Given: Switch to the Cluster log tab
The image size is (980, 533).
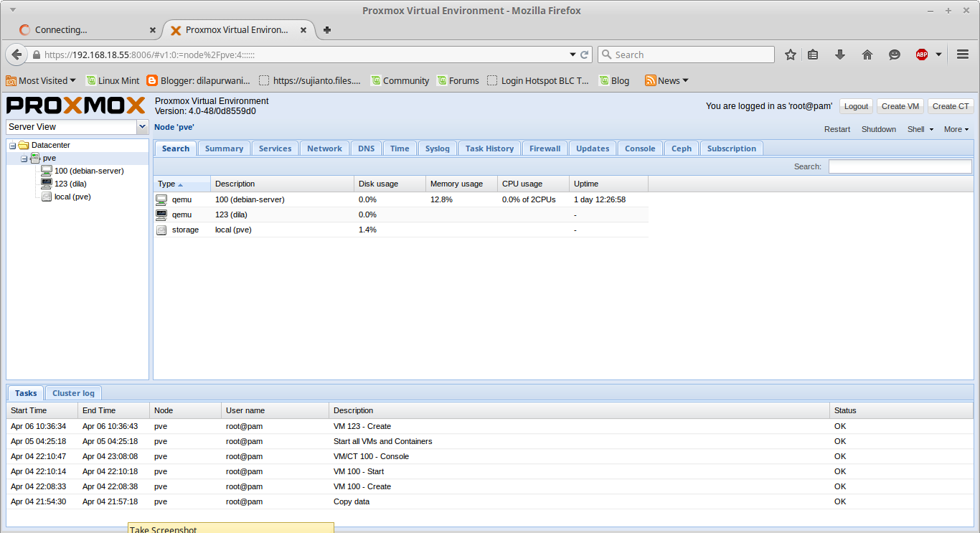Looking at the screenshot, I should coord(73,393).
